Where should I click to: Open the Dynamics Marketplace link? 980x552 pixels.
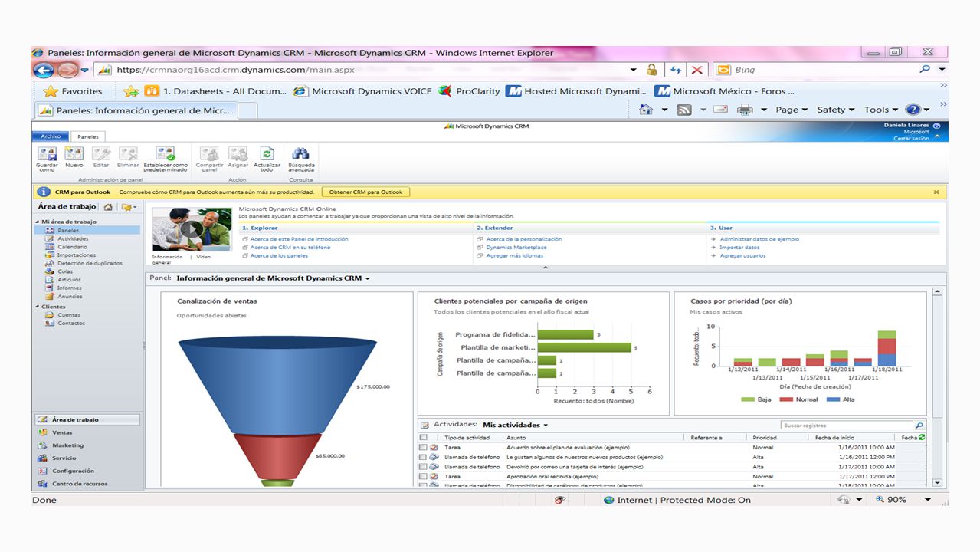[x=516, y=248]
